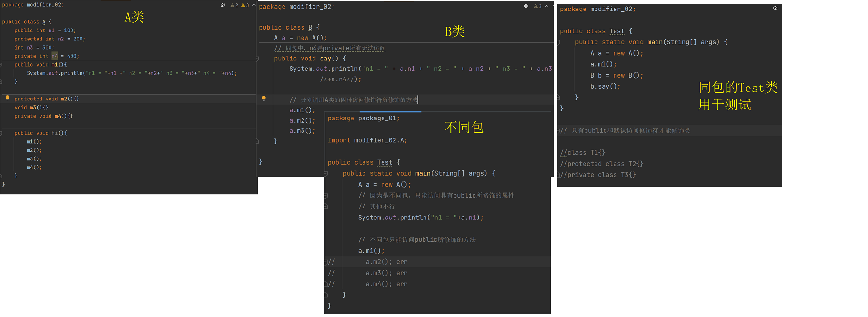Collapse the hi() method fold in class A
The width and height of the screenshot is (868, 317).
[1, 133]
